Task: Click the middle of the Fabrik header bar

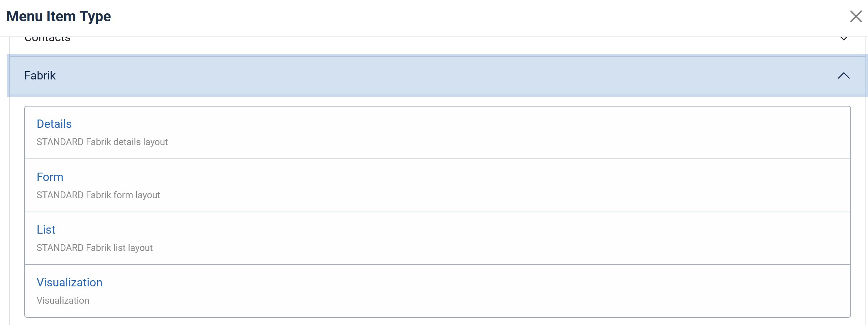Action: coord(433,75)
